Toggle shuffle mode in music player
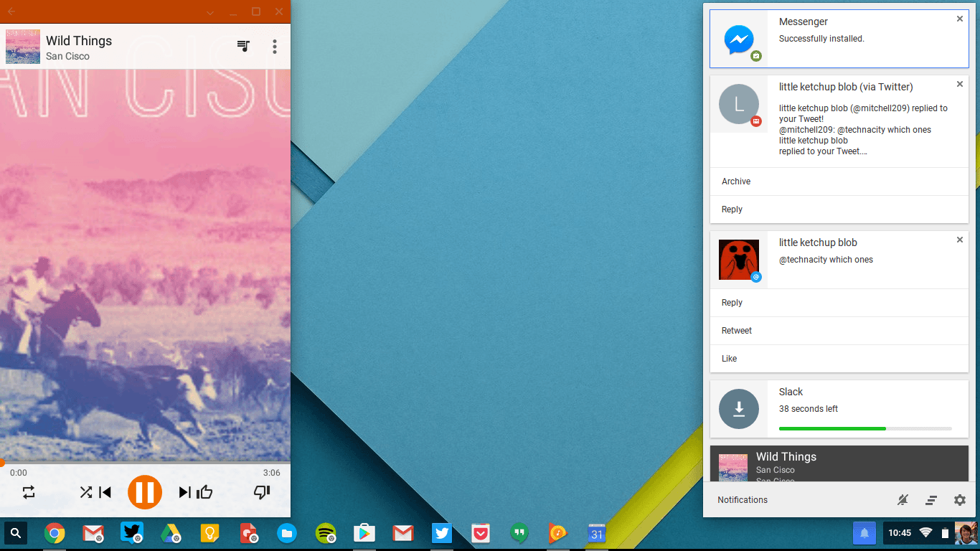The image size is (980, 551). click(85, 492)
